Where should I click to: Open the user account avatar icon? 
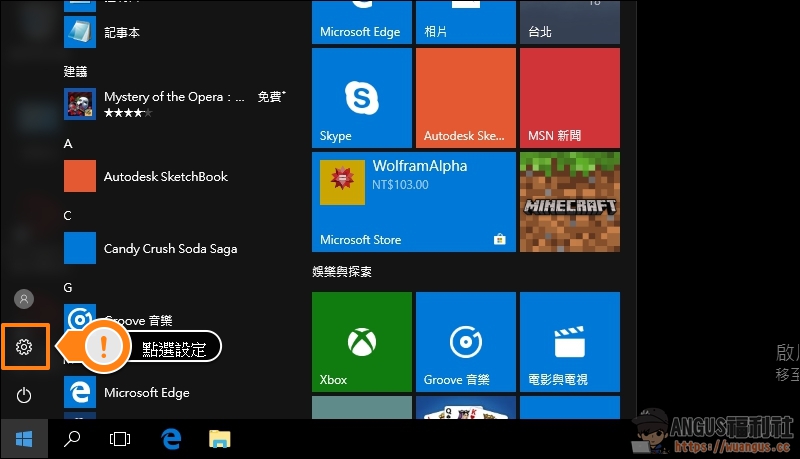(x=25, y=299)
